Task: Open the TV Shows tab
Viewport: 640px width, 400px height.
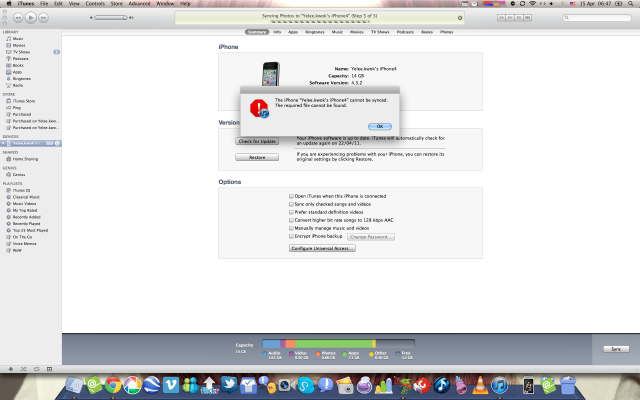Action: pyautogui.click(x=380, y=32)
